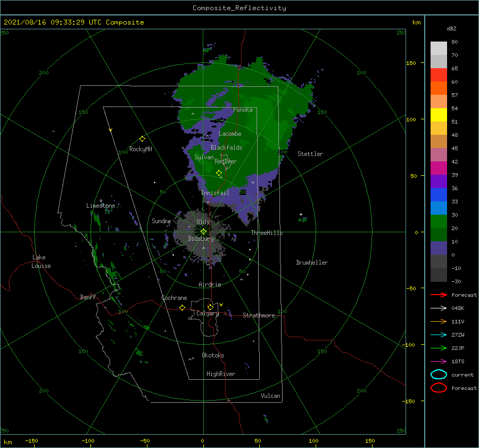Click the Banff label
The image size is (479, 448).
(x=88, y=297)
